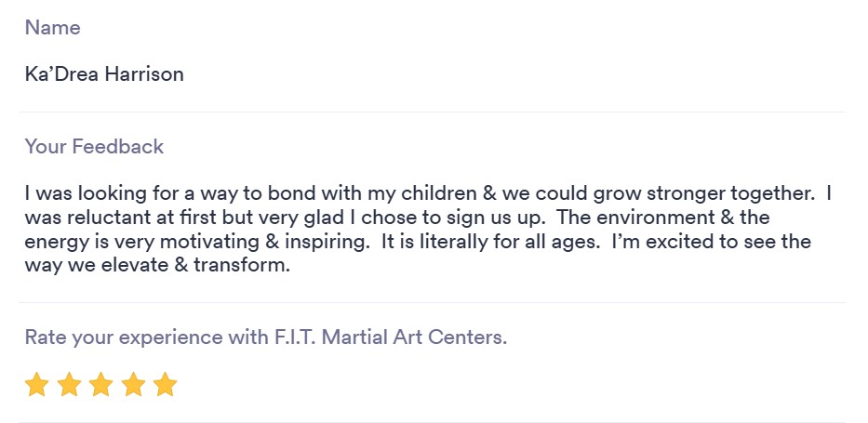
Task: Click the first rating star
Action: 36,384
